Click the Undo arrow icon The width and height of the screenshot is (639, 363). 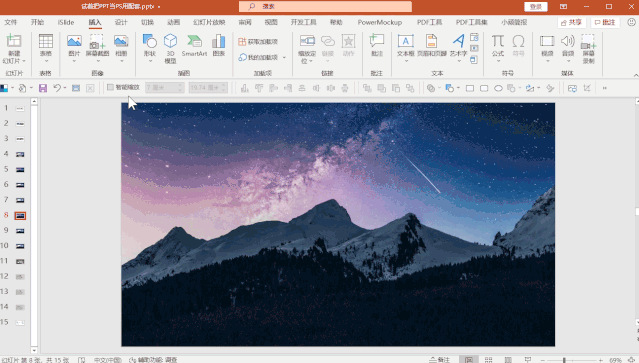[57, 88]
